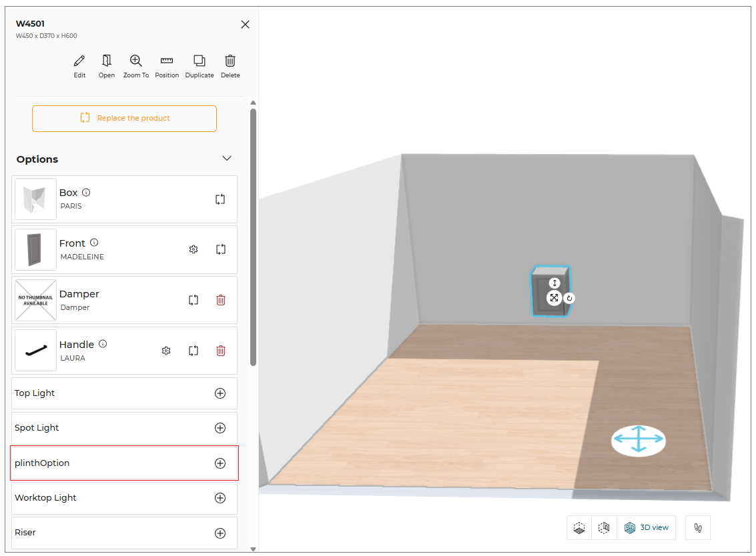
Task: Open Handle settings gear icon
Action: 166,351
